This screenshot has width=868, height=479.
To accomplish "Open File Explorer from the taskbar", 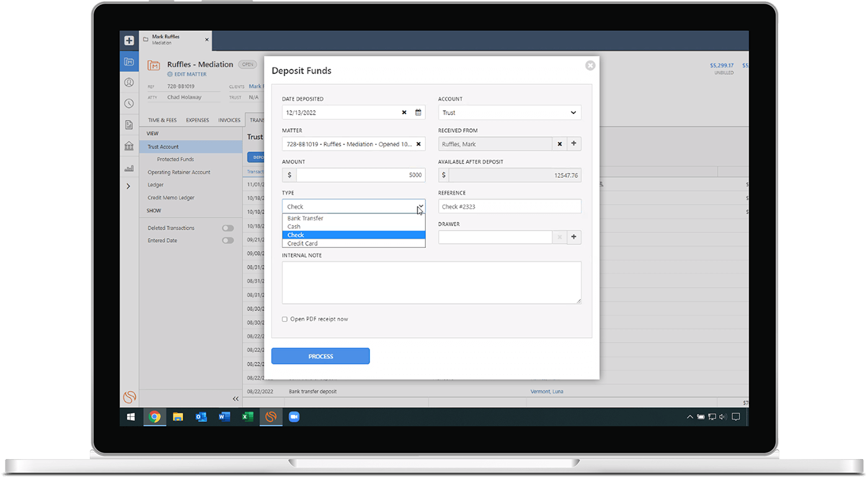I will click(178, 417).
